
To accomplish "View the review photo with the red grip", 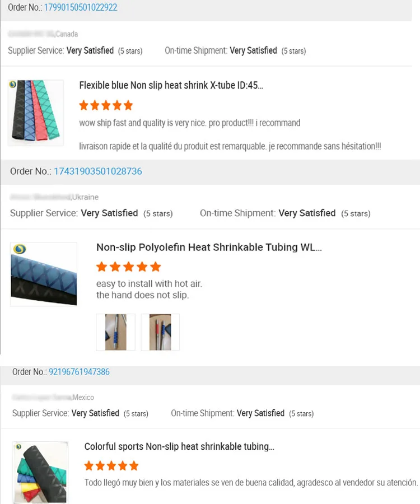I will (160, 332).
